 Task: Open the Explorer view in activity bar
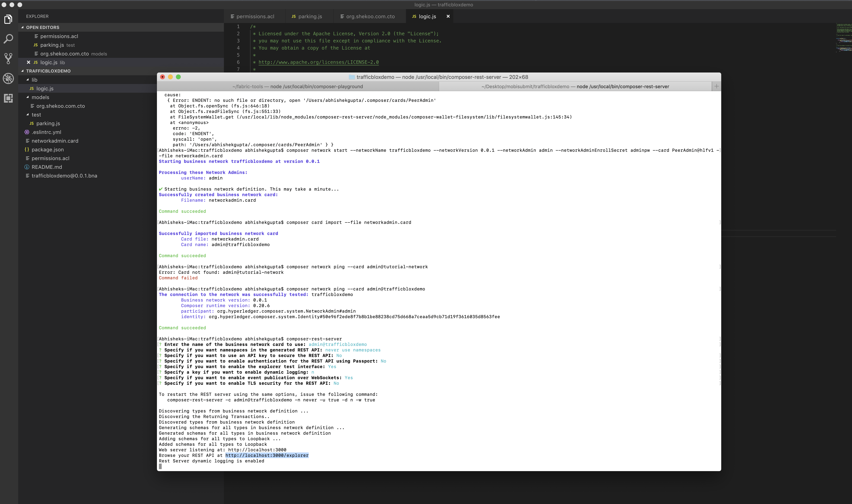click(9, 19)
